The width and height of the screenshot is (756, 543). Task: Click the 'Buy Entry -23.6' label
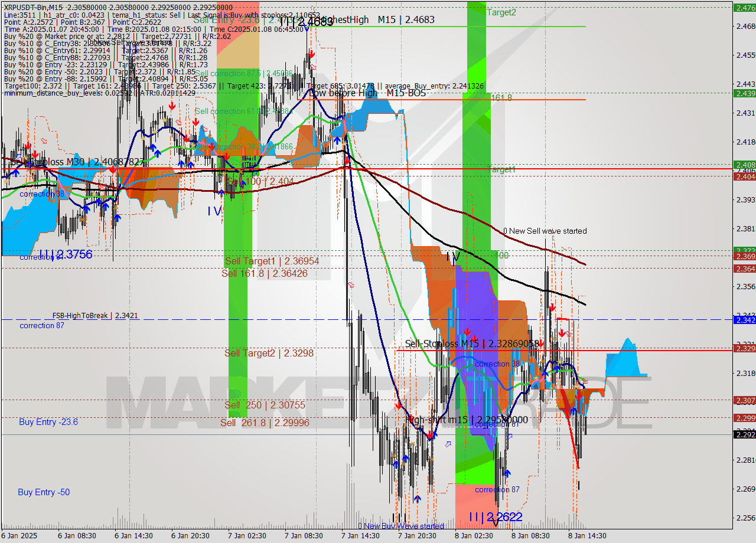tap(48, 421)
